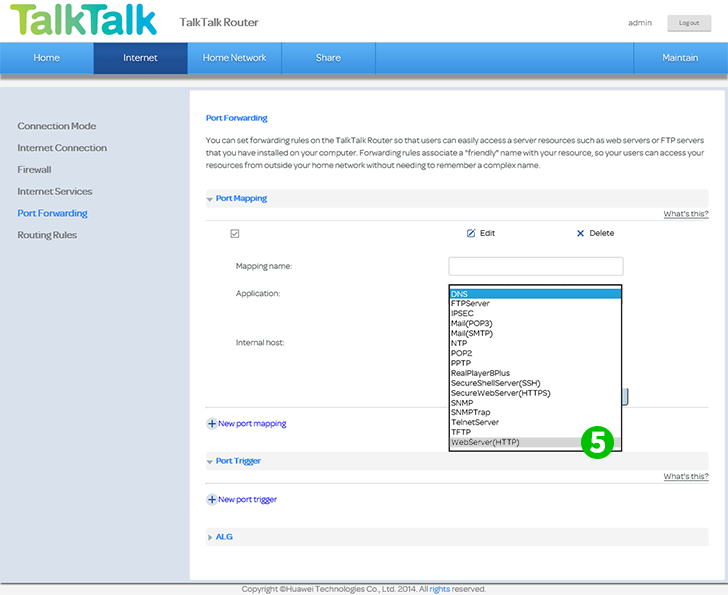Click the plus icon for New port trigger

212,499
